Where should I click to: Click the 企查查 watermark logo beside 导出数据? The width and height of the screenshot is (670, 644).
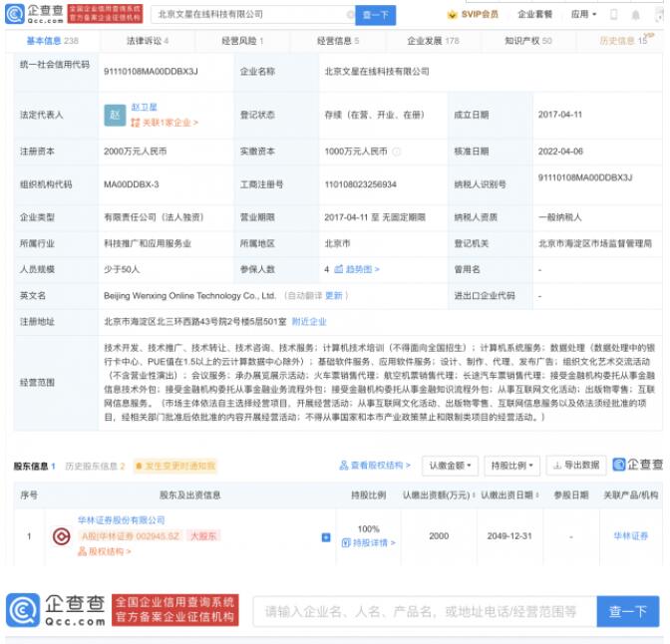637,465
